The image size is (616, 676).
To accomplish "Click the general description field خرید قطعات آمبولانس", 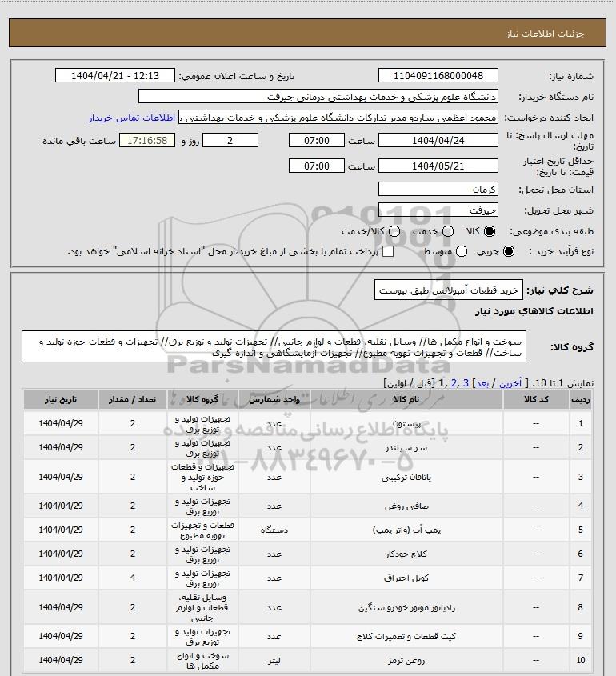I will 448,290.
